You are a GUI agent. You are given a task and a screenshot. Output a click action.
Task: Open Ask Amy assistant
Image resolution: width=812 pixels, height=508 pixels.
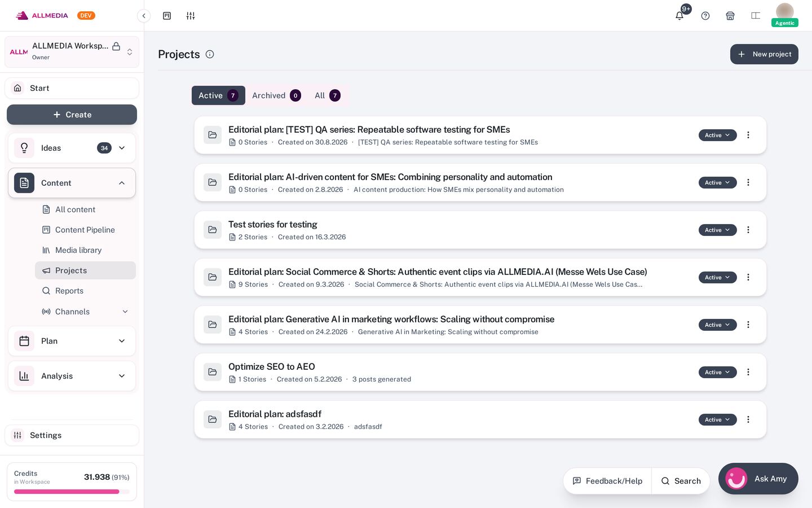[x=758, y=479]
